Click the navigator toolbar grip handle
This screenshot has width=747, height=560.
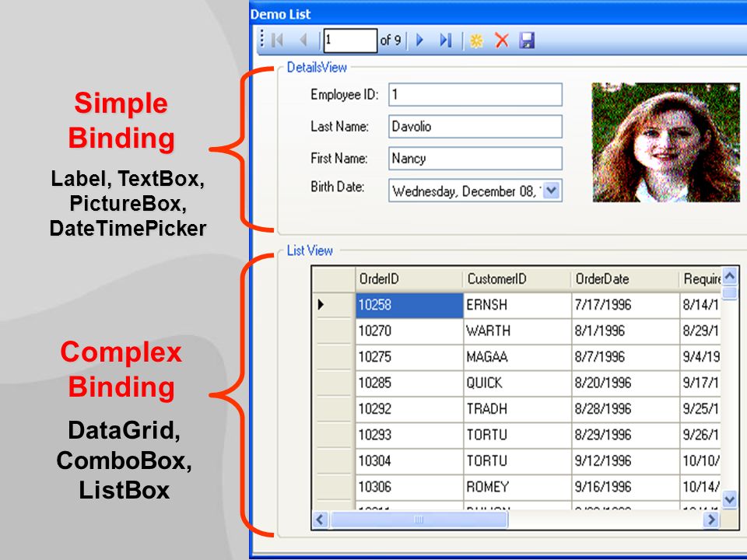(262, 39)
